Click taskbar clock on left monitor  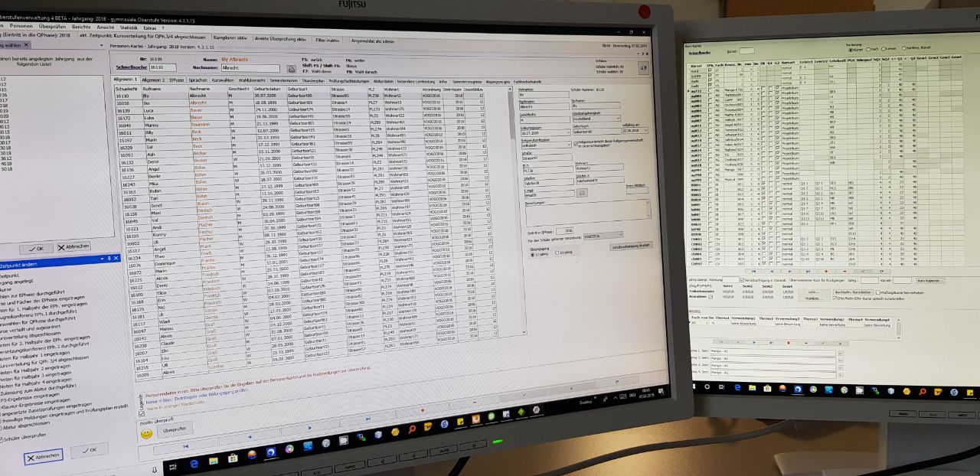pyautogui.click(x=646, y=393)
